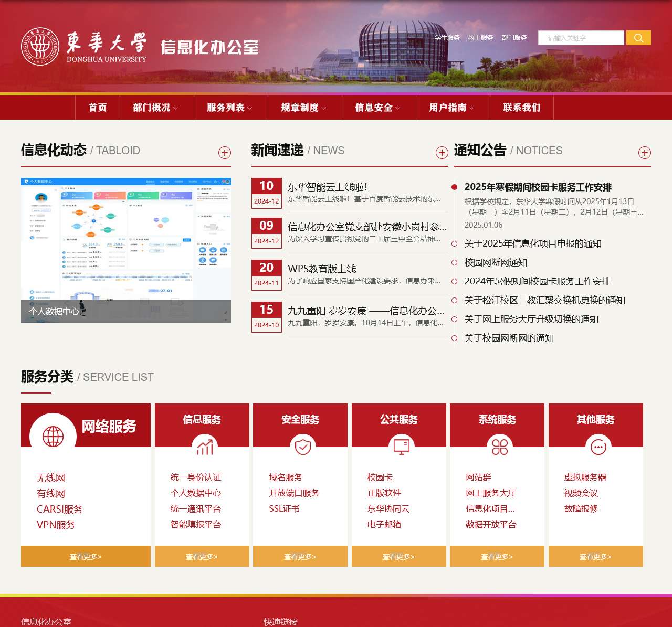The width and height of the screenshot is (672, 627).
Task: Click the chart icon under 信息服务
Action: 205,447
